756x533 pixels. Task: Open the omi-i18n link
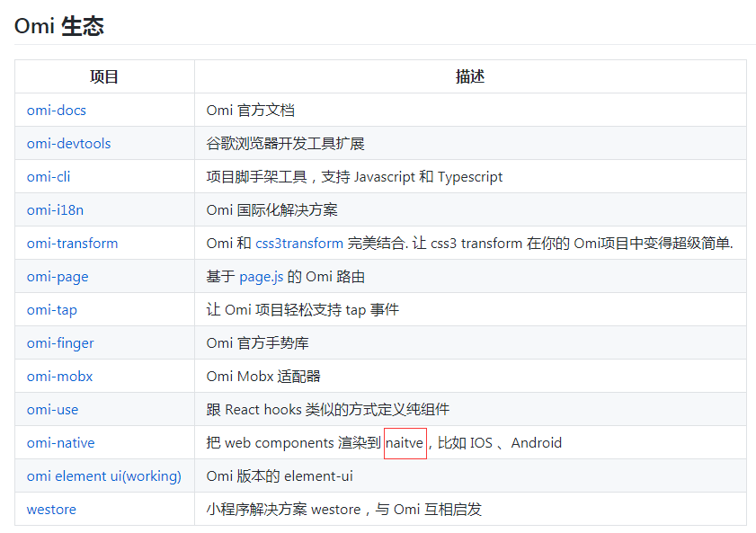(x=56, y=210)
